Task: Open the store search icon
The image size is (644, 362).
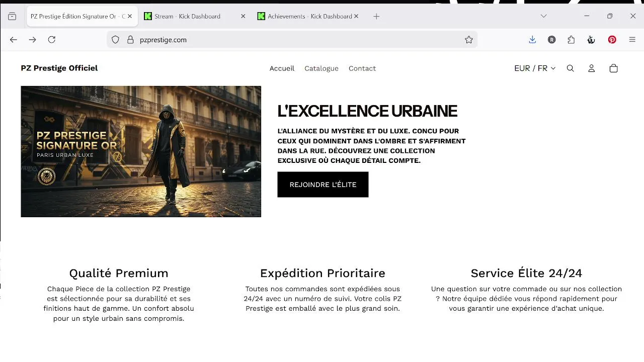Action: [x=570, y=68]
